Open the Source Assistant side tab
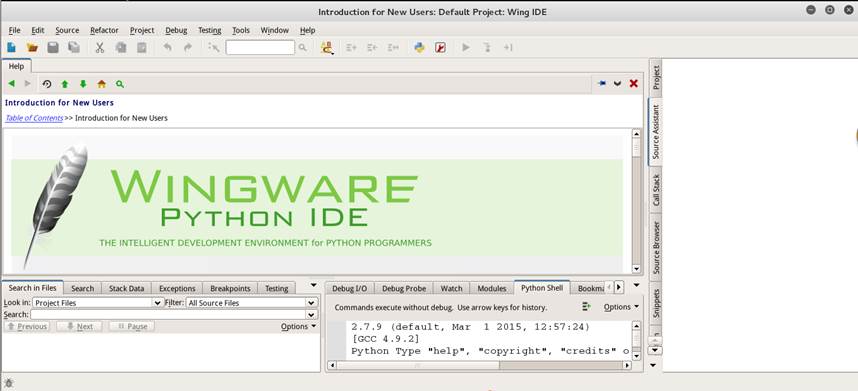 tap(656, 132)
